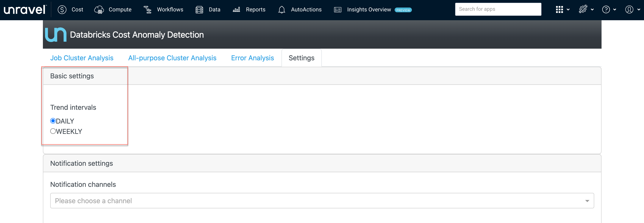Open the manage settings gear menu
The width and height of the screenshot is (644, 223).
click(583, 10)
